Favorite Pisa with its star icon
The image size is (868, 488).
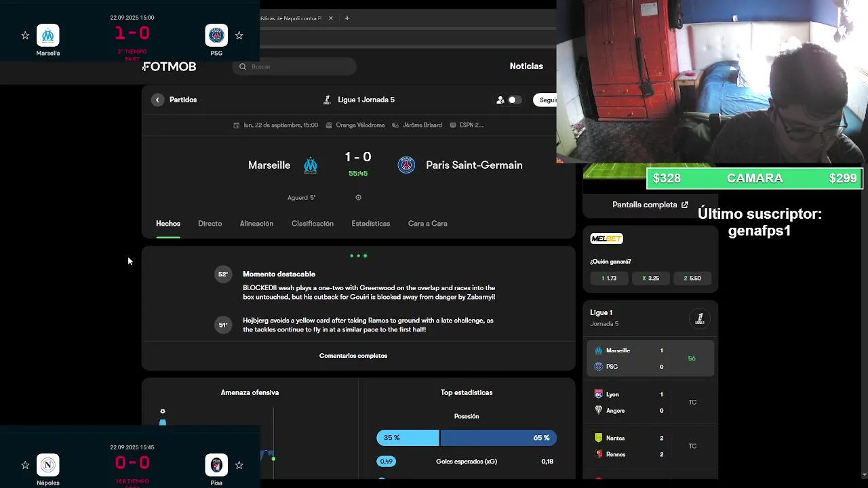239,465
